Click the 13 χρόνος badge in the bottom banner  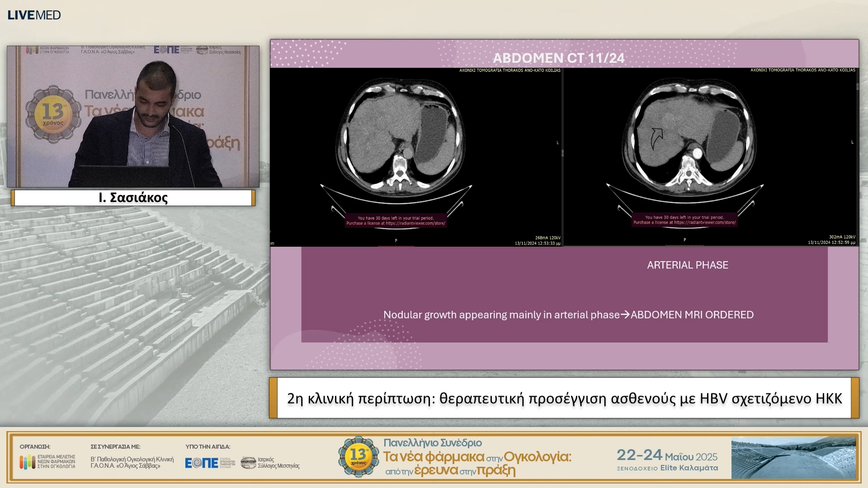click(x=358, y=456)
